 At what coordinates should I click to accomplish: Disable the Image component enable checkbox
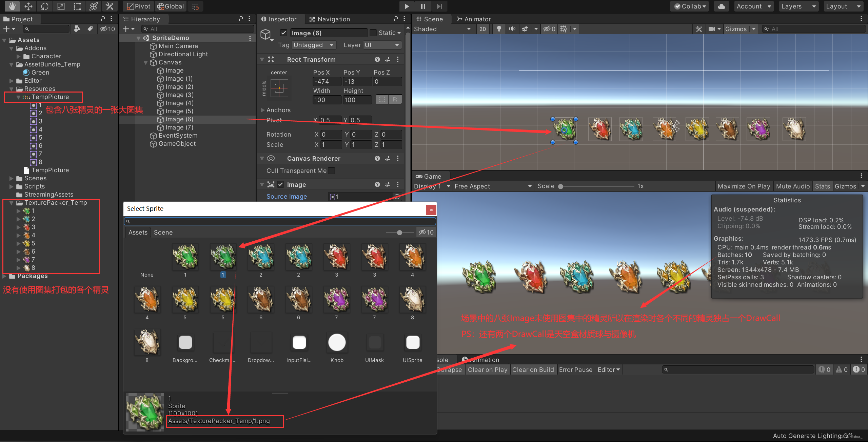pos(281,184)
